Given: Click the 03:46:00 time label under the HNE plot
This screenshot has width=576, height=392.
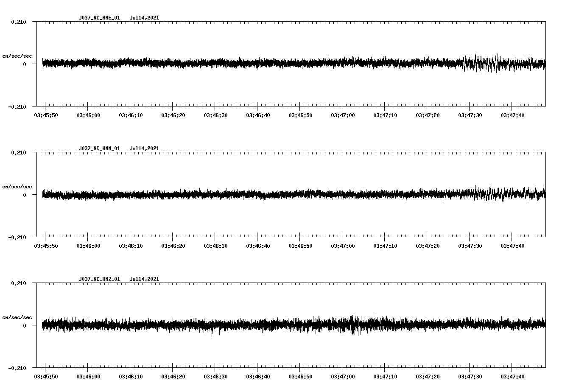Looking at the screenshot, I should [x=88, y=115].
